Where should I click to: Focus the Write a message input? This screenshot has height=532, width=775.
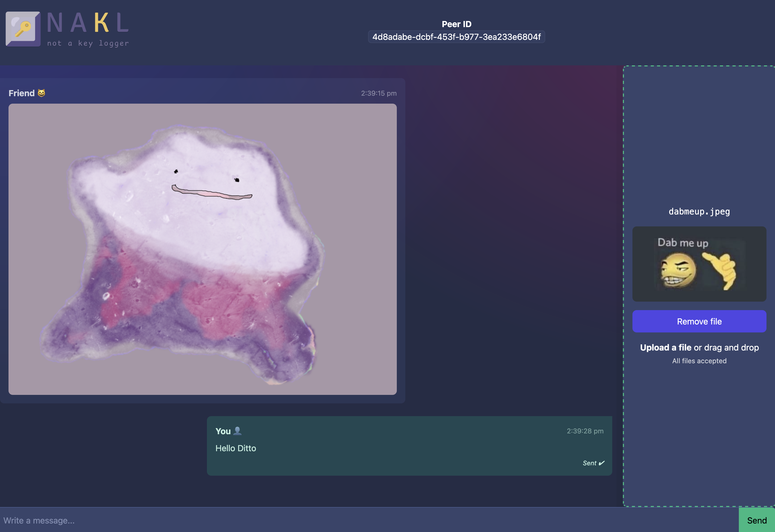[367, 520]
